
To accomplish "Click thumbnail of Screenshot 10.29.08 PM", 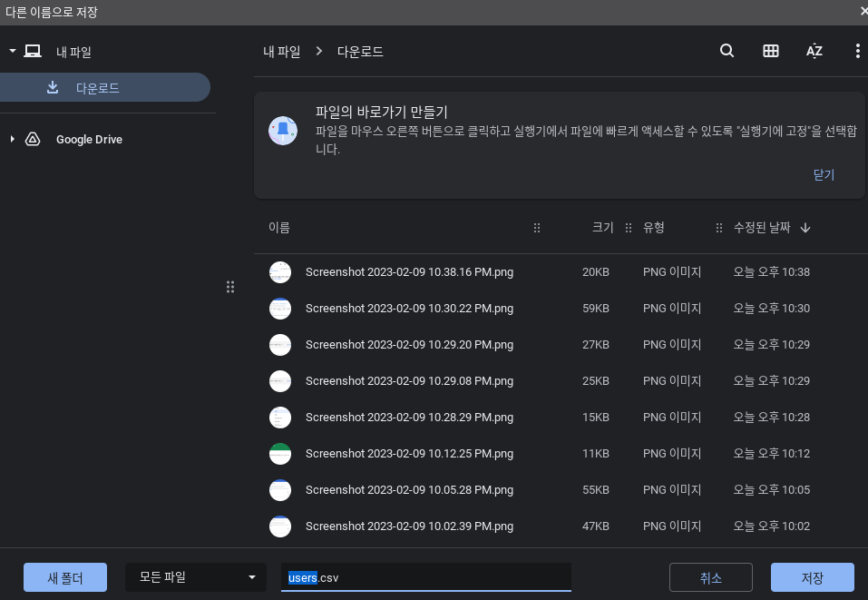I will 280,381.
